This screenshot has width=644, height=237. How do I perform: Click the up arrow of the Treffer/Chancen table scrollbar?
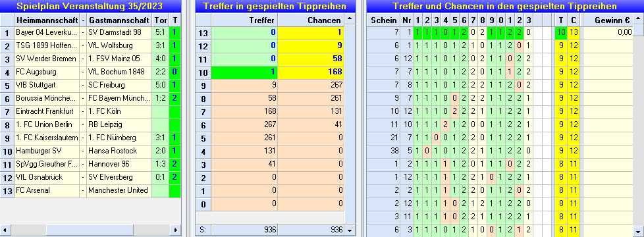pos(350,19)
